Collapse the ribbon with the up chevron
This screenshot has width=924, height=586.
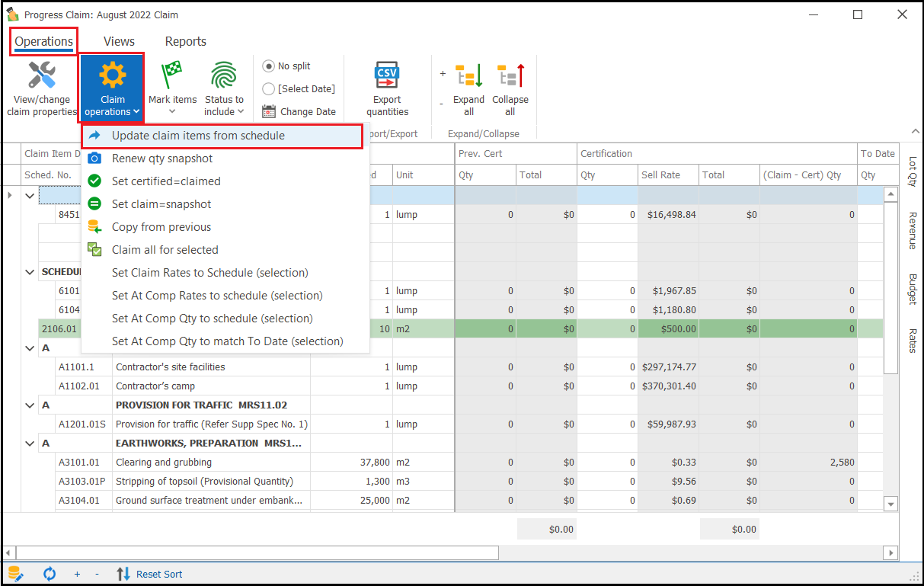pyautogui.click(x=914, y=131)
